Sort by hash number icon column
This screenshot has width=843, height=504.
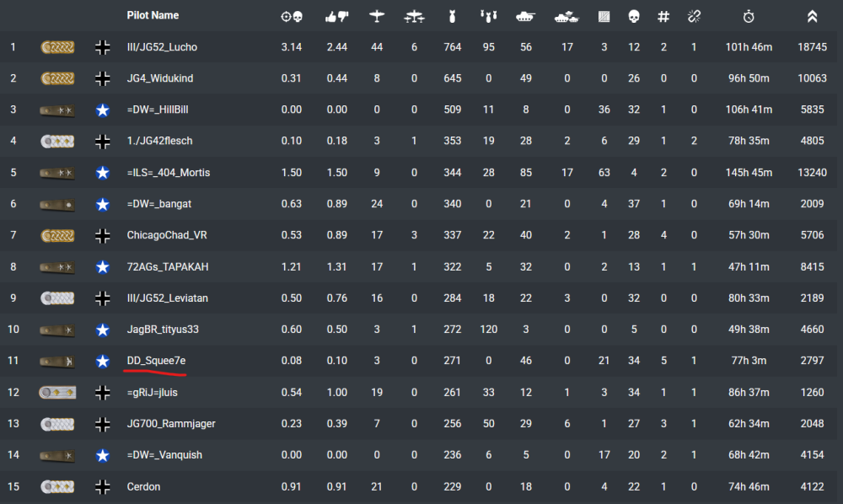coord(663,16)
